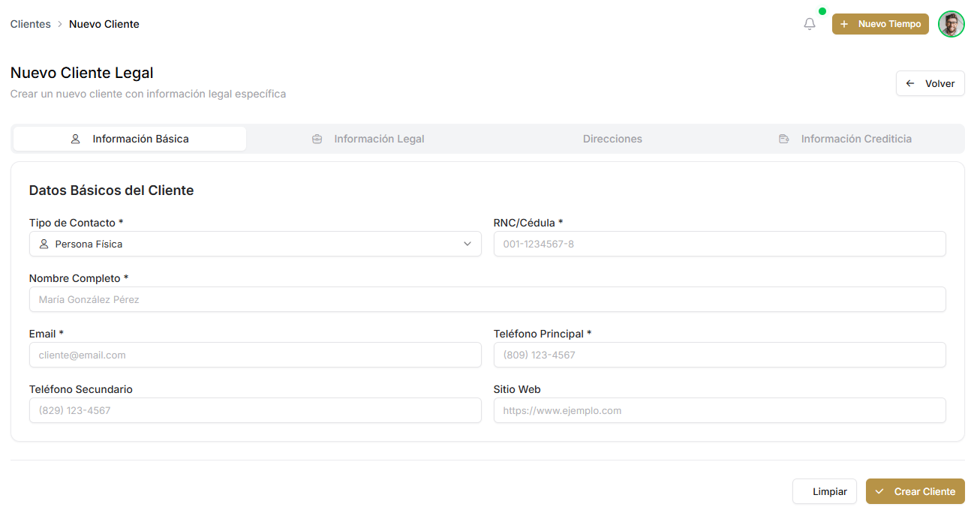The width and height of the screenshot is (980, 519).
Task: Click the person icon on Información Básica tab
Action: (75, 139)
